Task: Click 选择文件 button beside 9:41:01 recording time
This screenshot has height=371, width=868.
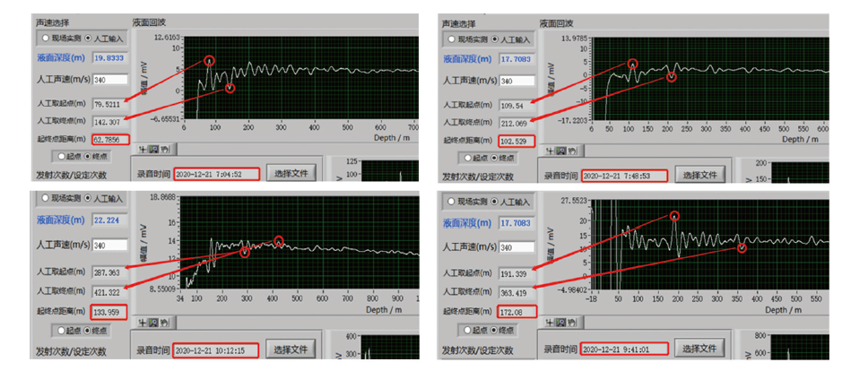Action: pyautogui.click(x=699, y=349)
